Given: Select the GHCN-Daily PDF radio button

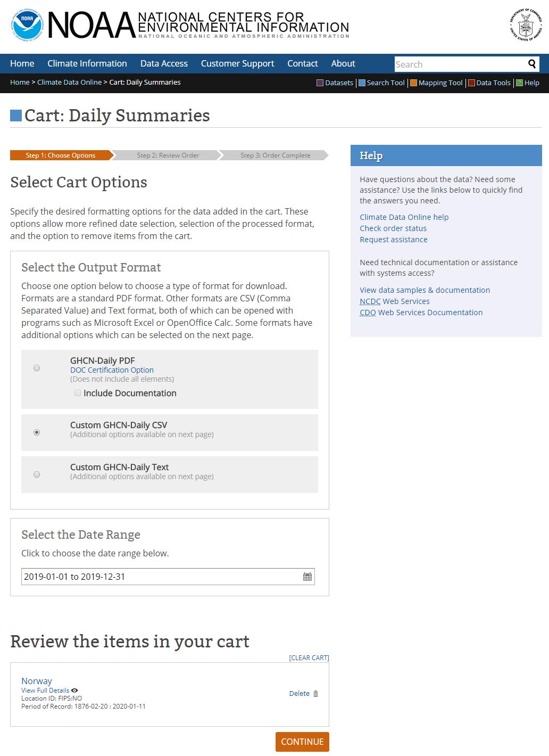Looking at the screenshot, I should (37, 368).
